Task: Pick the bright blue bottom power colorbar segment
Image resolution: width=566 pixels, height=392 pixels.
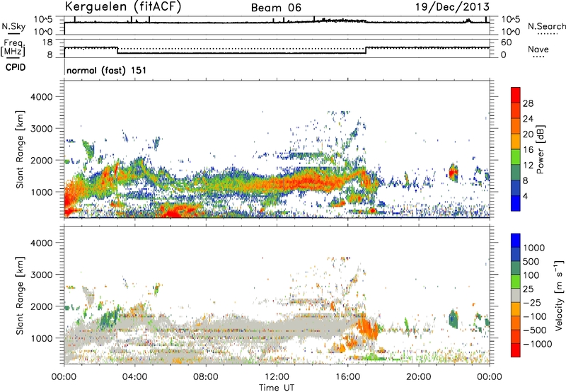Action: [x=516, y=204]
